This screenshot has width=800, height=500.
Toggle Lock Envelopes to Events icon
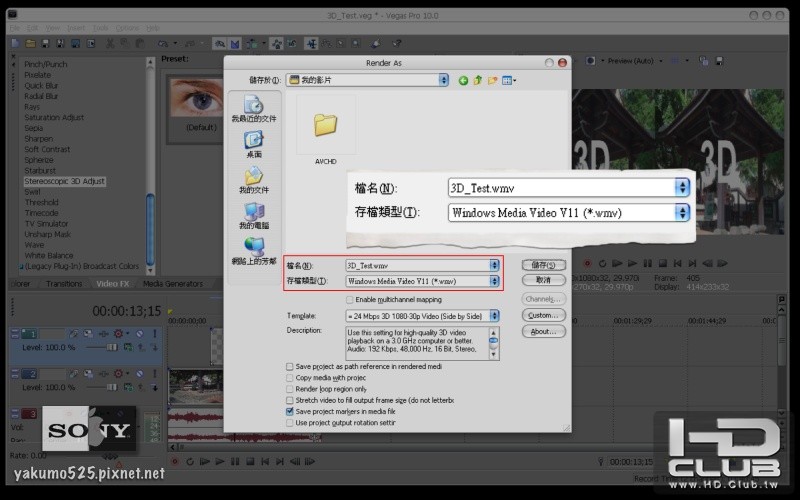click(277, 44)
